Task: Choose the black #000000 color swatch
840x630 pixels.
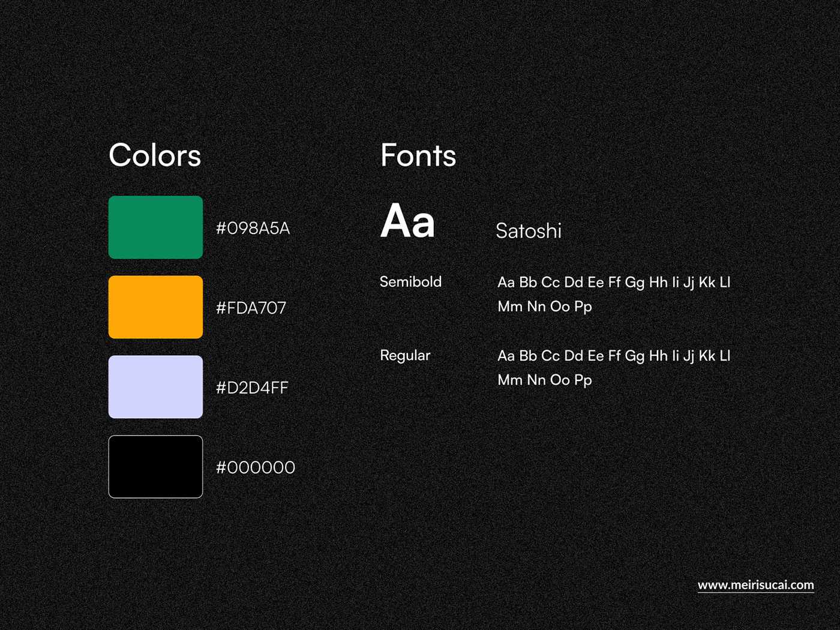Action: coord(155,467)
